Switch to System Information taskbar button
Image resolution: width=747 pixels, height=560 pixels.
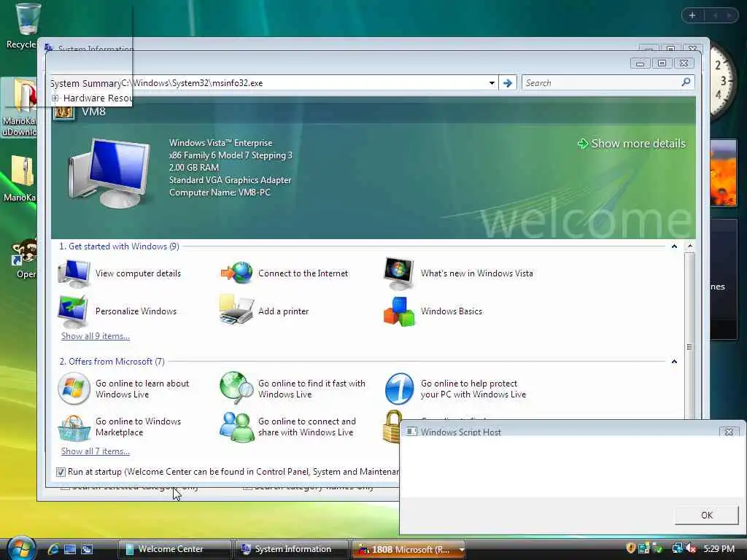click(292, 549)
